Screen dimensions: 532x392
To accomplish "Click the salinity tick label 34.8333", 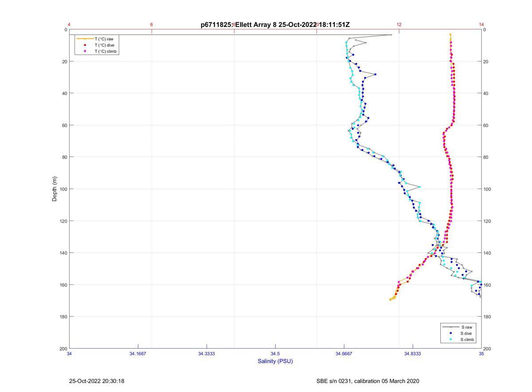I will [x=413, y=354].
